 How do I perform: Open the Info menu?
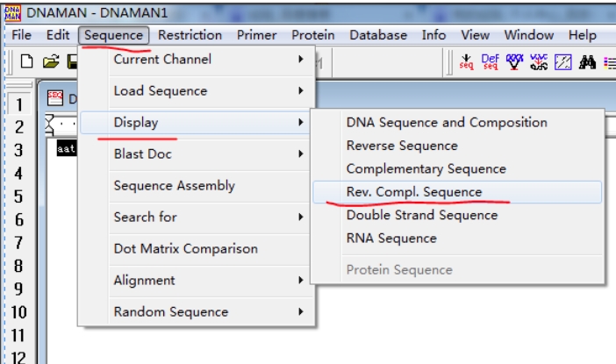433,35
